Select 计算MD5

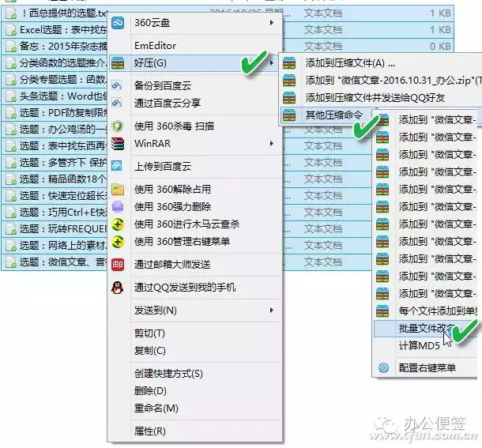420,346
